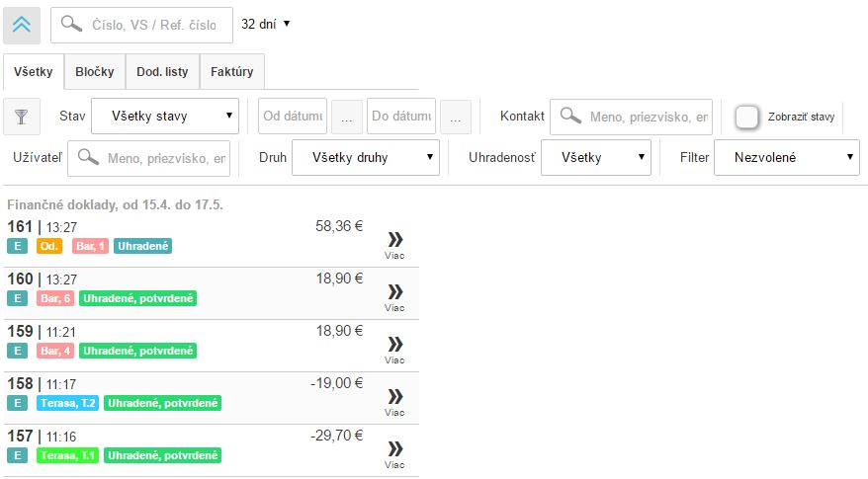Image resolution: width=868 pixels, height=479 pixels.
Task: Open the Uhradenosť dropdown
Action: [x=596, y=158]
